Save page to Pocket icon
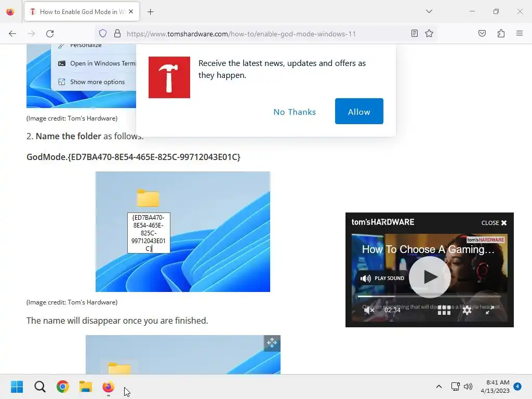532x399 pixels. (x=482, y=33)
